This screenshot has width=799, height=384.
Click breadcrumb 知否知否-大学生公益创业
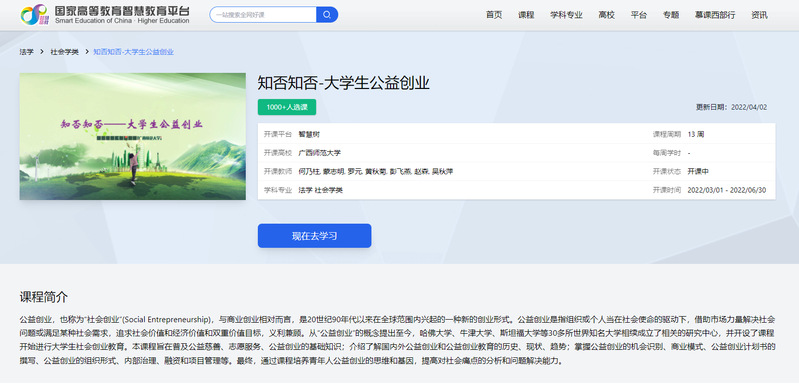134,52
